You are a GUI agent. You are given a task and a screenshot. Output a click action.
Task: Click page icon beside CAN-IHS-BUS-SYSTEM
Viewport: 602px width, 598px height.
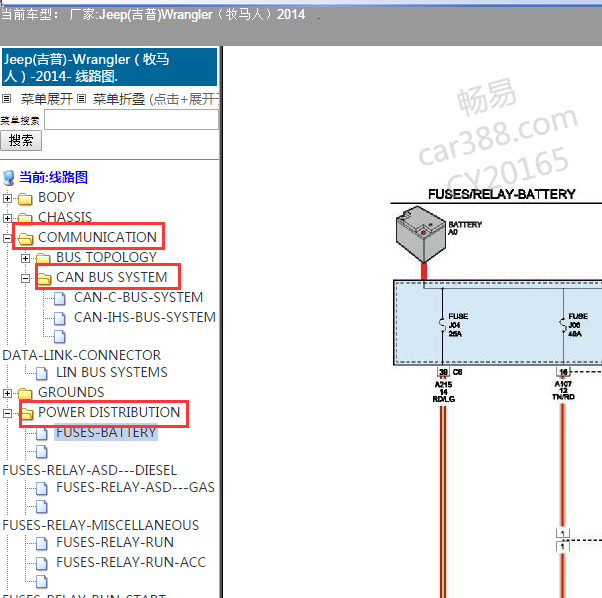[x=60, y=318]
